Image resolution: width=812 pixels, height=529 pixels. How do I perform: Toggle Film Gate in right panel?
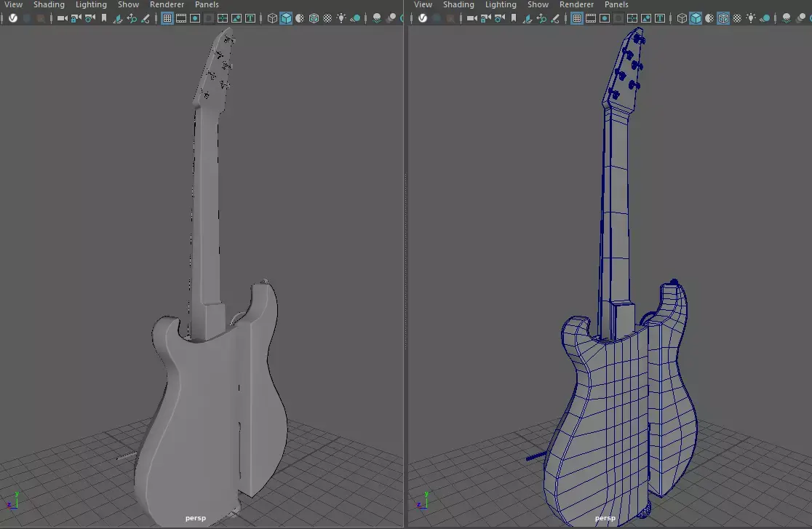point(591,18)
